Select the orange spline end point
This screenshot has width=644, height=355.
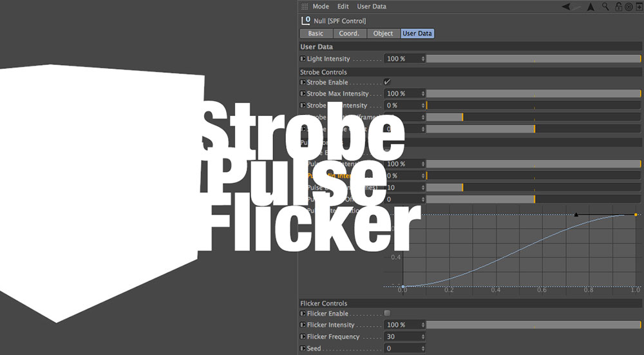(x=636, y=215)
